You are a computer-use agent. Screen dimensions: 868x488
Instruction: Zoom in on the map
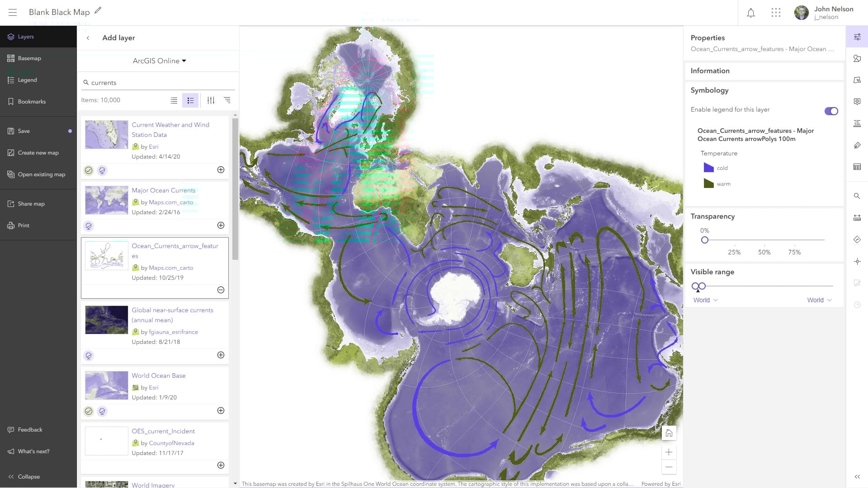click(x=669, y=452)
